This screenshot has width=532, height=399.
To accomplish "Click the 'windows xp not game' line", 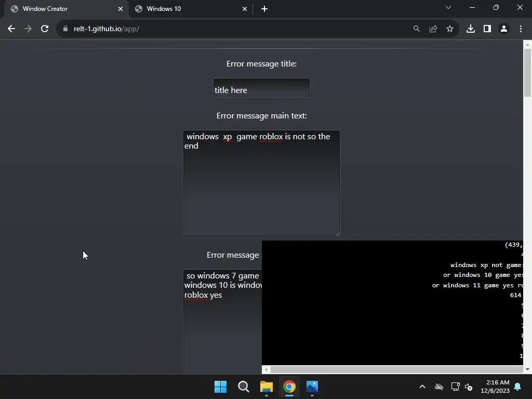I will (x=486, y=265).
